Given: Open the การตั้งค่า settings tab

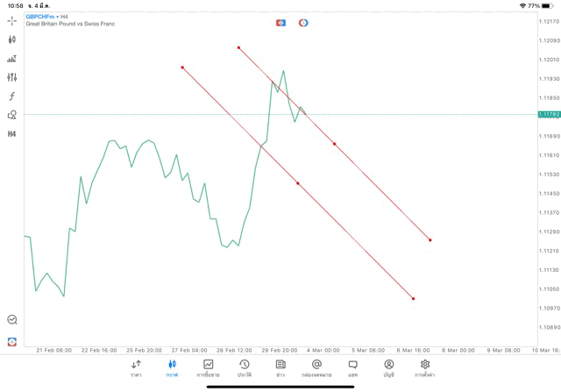Looking at the screenshot, I should tap(425, 367).
